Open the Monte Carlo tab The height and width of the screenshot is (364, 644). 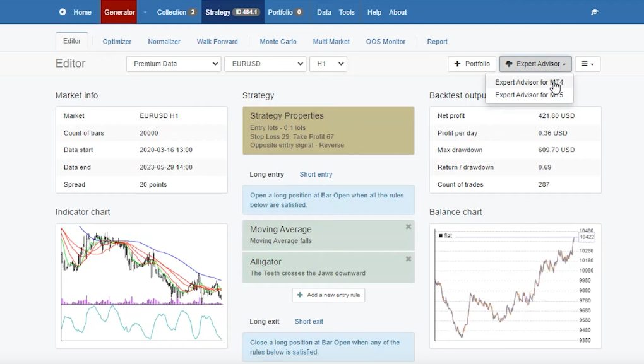(x=278, y=42)
